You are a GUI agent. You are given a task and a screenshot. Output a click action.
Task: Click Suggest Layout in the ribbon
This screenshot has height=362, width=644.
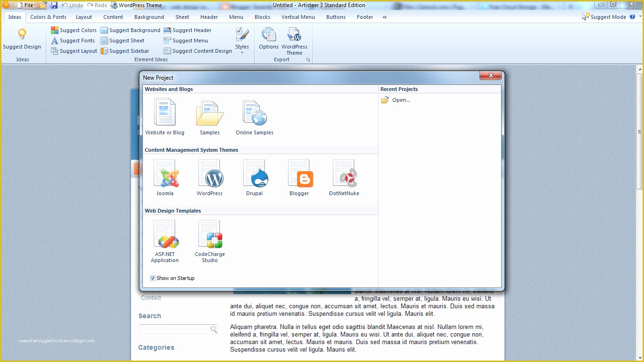[74, 51]
